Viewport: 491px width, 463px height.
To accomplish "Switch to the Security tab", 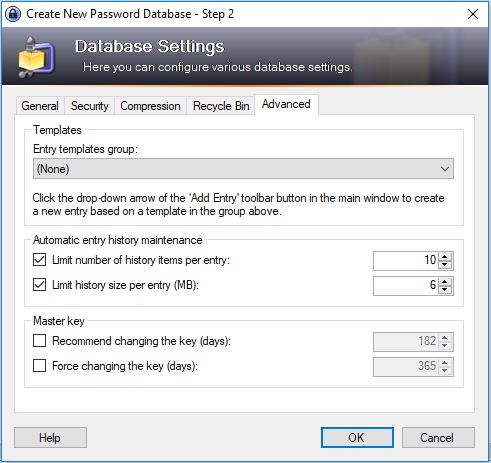I will (x=90, y=106).
